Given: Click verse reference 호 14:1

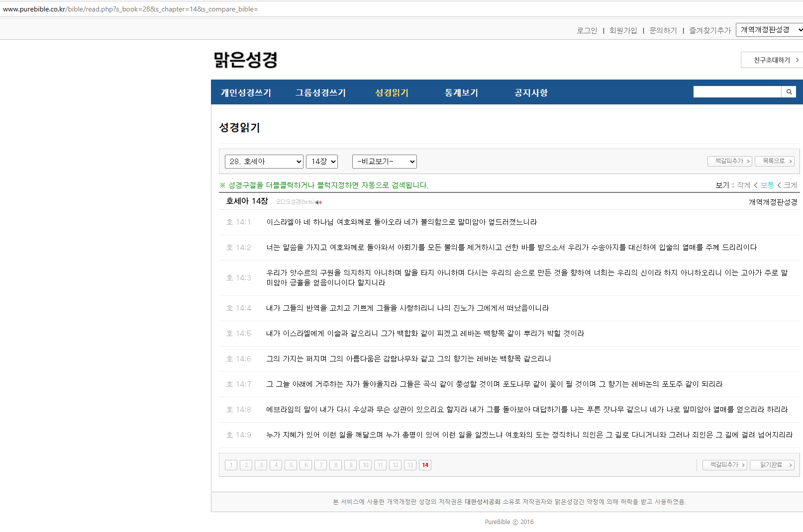Looking at the screenshot, I should [x=239, y=222].
